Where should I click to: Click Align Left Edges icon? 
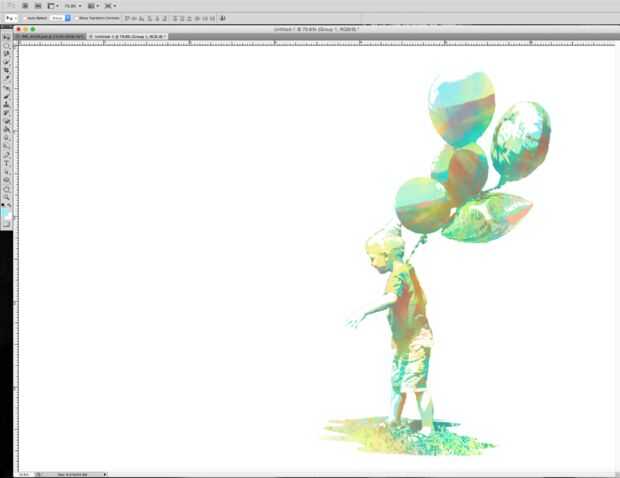[x=150, y=18]
